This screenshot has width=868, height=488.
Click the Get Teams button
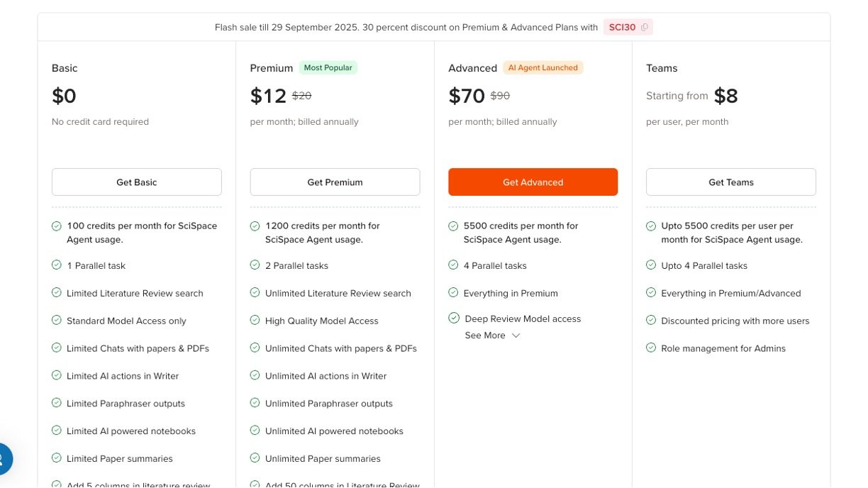tap(730, 182)
